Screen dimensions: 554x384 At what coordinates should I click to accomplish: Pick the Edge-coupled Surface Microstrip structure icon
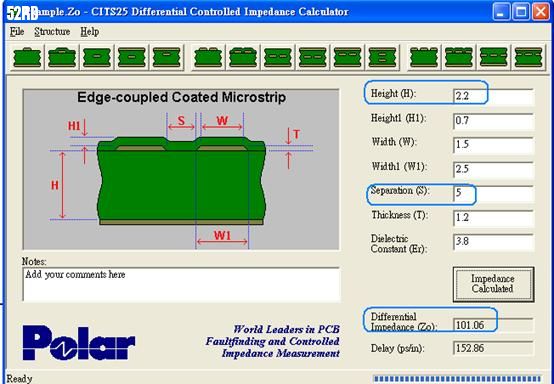208,57
